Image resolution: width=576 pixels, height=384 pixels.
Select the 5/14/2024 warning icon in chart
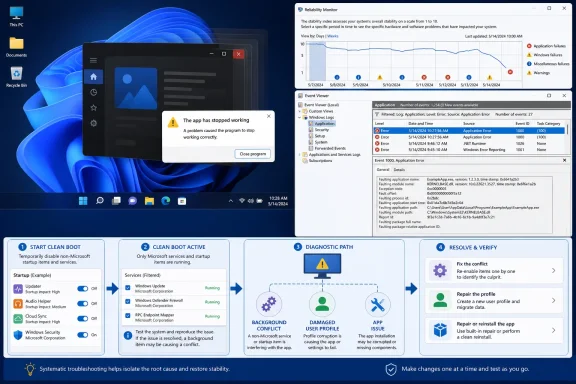490,78
